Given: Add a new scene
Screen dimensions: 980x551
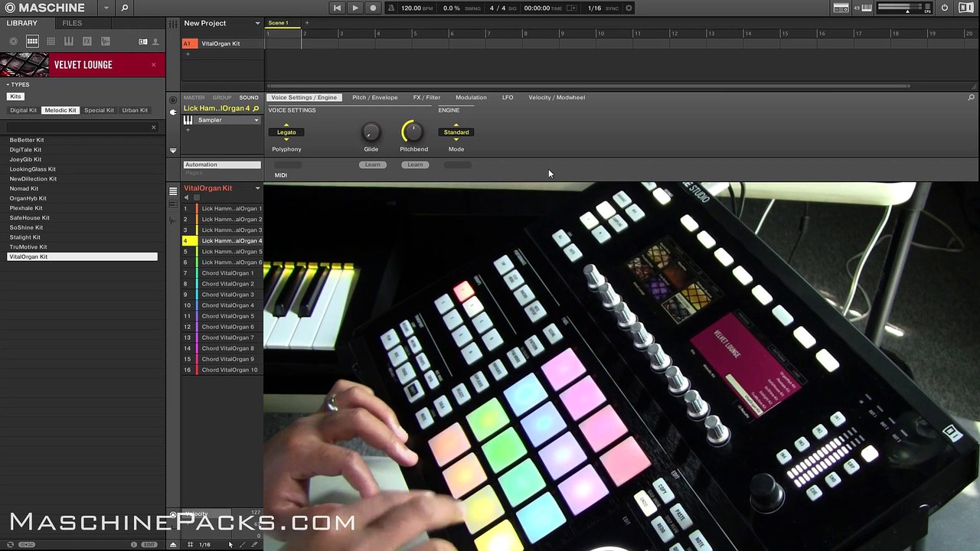Looking at the screenshot, I should tap(307, 23).
